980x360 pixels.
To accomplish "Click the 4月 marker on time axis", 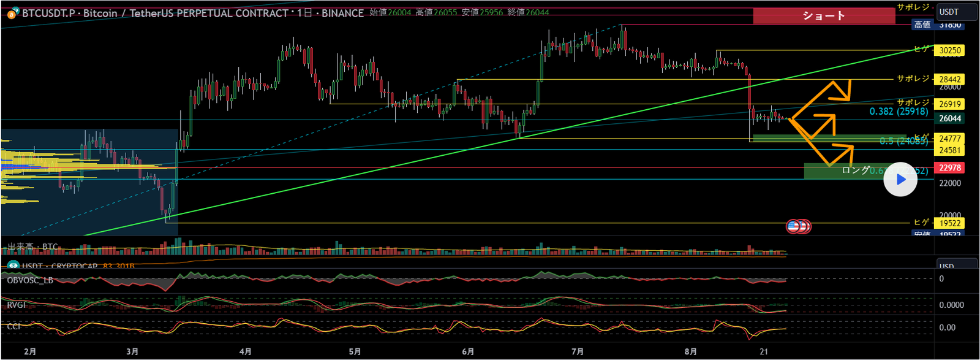I will pos(245,351).
